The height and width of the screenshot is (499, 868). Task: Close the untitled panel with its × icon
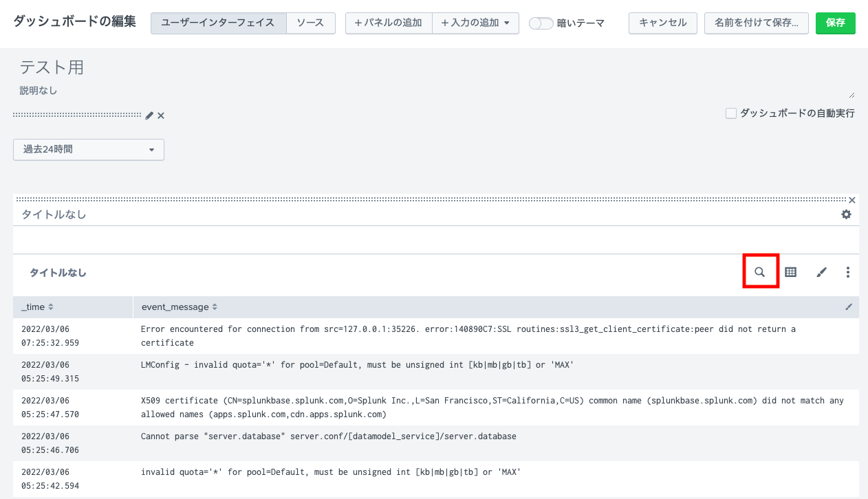point(852,200)
